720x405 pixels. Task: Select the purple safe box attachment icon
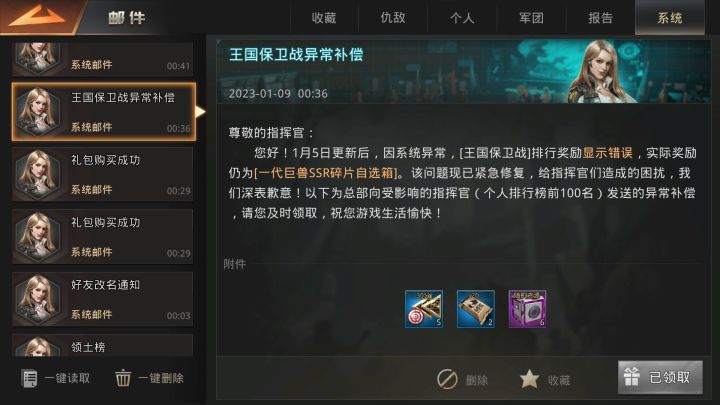point(527,309)
